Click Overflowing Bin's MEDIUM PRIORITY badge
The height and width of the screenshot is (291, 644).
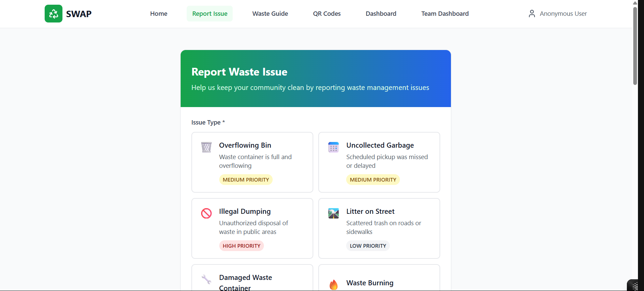point(246,180)
